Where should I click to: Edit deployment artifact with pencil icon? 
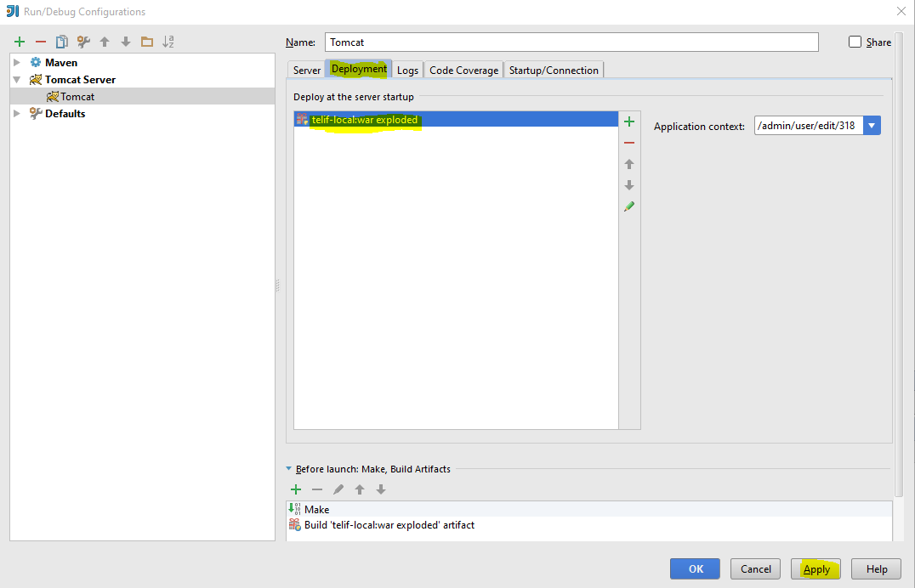coord(629,206)
